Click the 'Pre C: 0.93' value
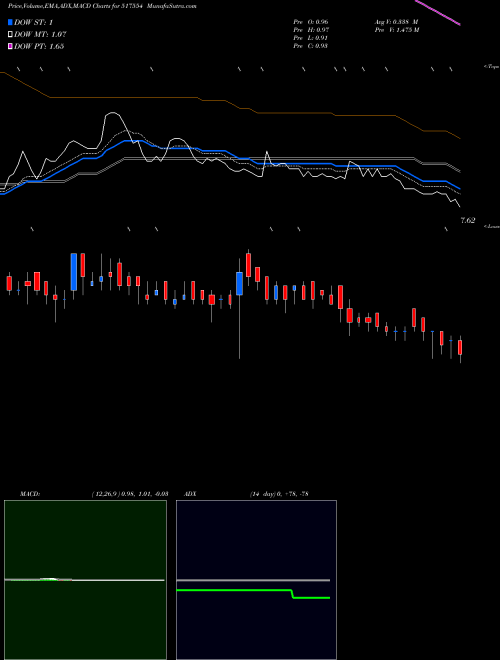 click(311, 46)
